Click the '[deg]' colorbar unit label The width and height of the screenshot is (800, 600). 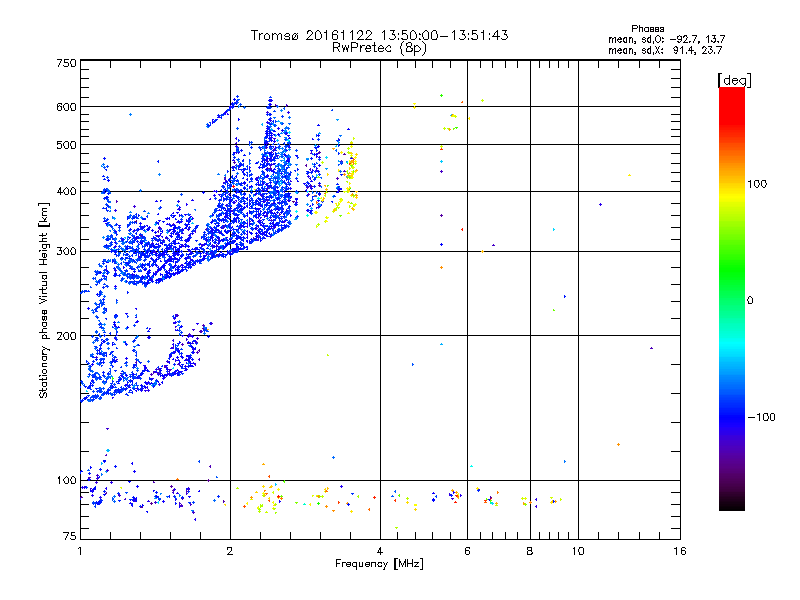734,80
